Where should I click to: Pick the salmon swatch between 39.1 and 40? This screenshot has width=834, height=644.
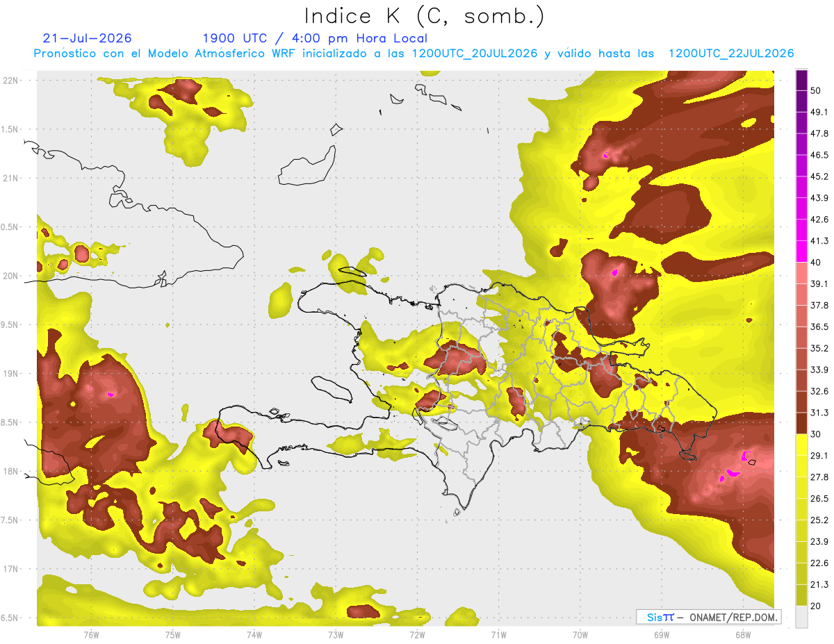[801, 273]
